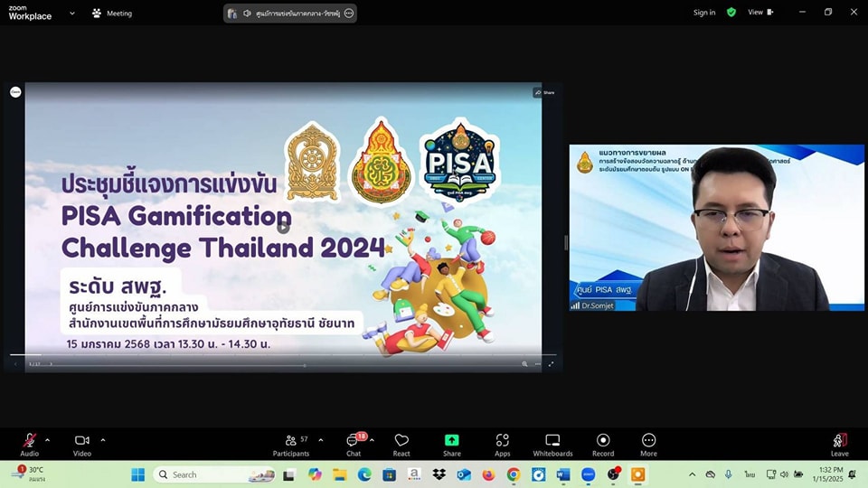Adjust the presentation zoom slider handle
Screen dimensions: 868x488
(x=305, y=365)
